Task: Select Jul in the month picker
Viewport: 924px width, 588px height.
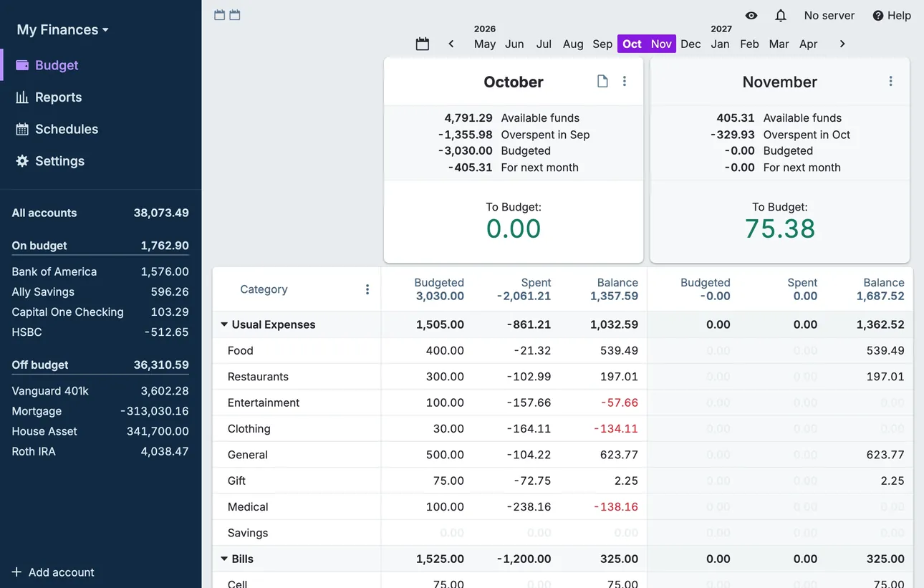Action: tap(544, 44)
